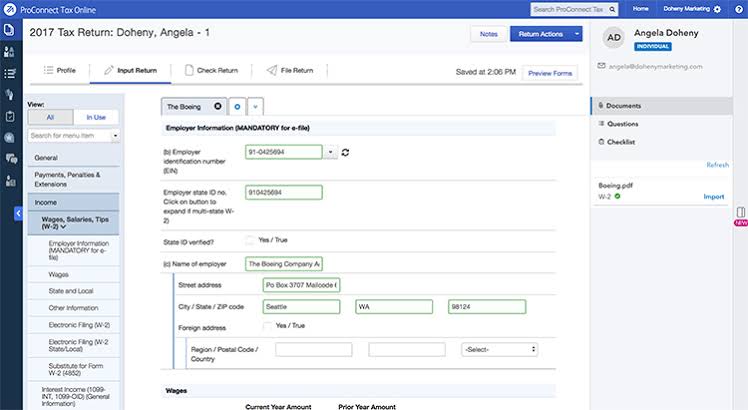Click the ZIP field showing 98124

487,306
